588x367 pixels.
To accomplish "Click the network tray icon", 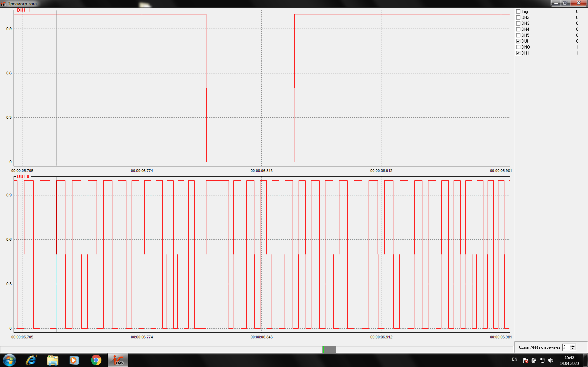I will point(542,360).
